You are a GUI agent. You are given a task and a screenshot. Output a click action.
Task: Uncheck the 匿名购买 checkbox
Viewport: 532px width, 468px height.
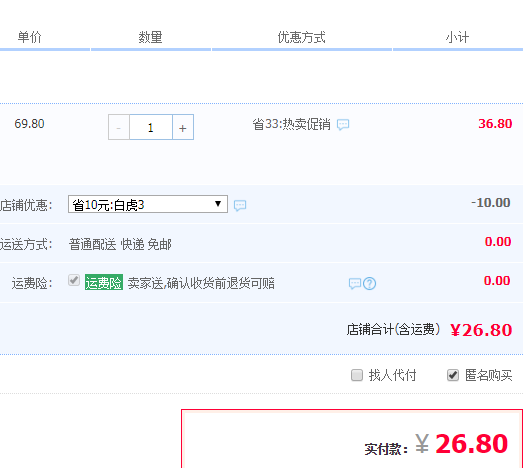[x=453, y=375]
